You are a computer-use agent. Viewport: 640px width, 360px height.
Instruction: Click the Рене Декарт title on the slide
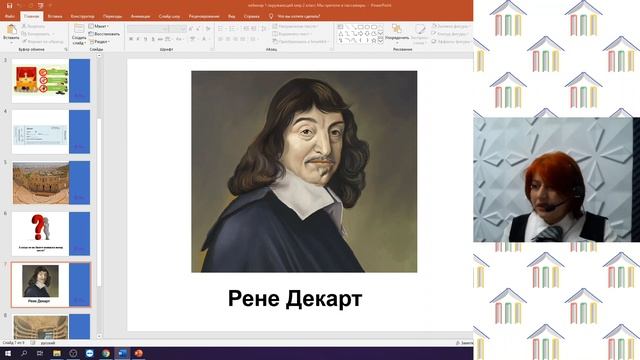coord(295,299)
